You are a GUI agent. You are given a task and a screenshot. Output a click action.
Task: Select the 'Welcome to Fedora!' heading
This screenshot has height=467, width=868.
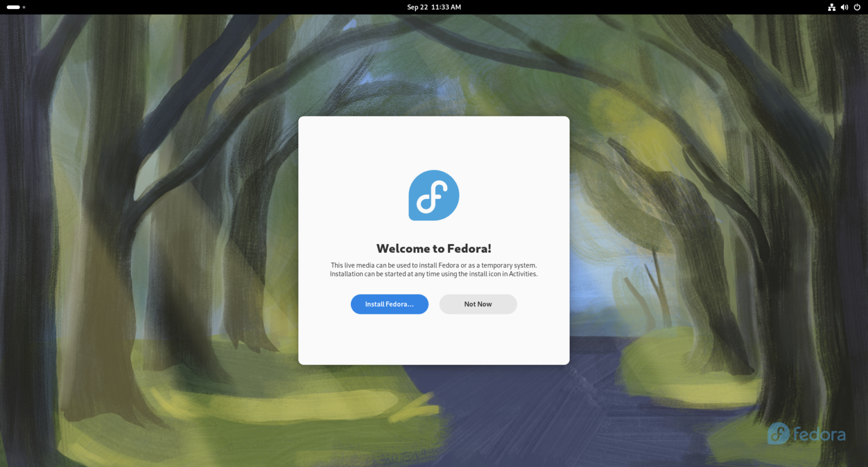tap(434, 249)
